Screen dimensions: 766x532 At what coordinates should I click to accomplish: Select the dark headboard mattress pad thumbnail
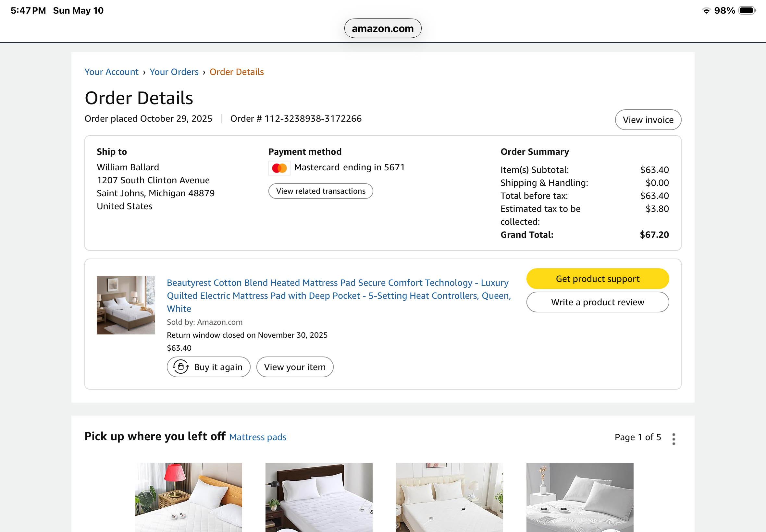pyautogui.click(x=319, y=497)
